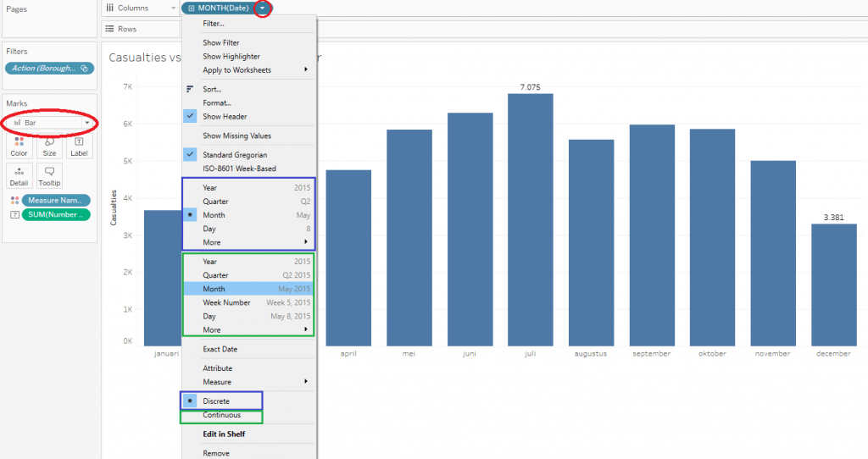Screen dimensions: 868x459
Task: Select the Continuous option
Action: [x=221, y=415]
